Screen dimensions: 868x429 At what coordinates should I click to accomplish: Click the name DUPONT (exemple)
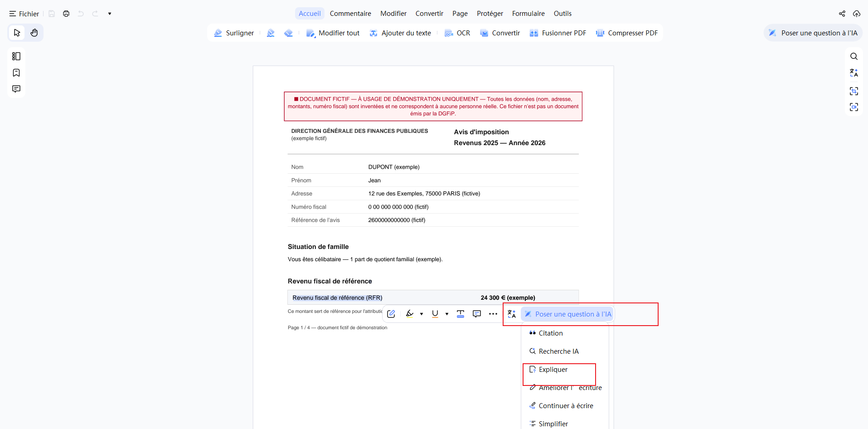point(394,167)
